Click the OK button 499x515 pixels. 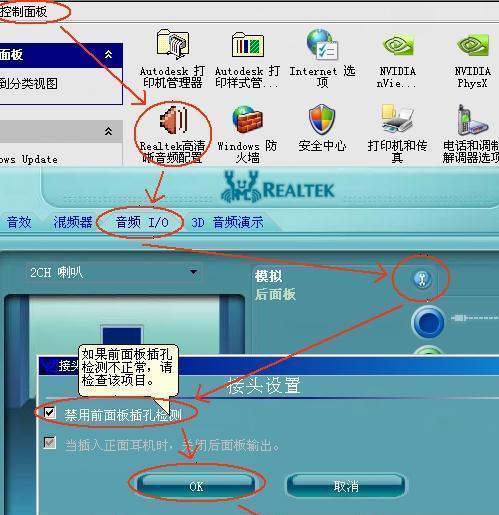click(196, 486)
